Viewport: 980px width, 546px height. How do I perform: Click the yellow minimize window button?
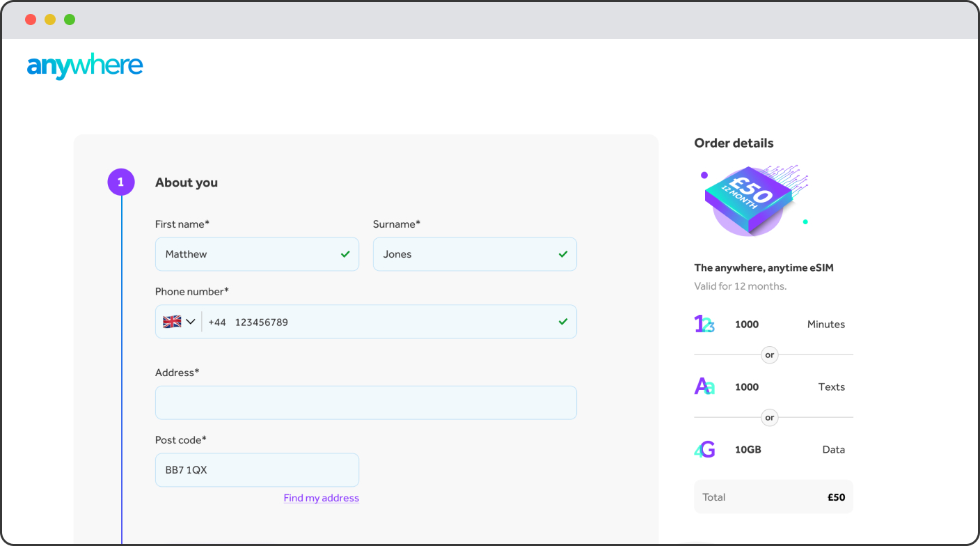(50, 19)
